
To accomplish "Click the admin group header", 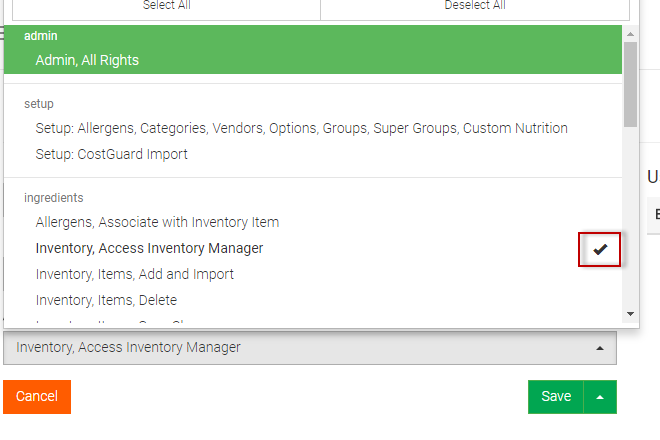I will tap(41, 36).
